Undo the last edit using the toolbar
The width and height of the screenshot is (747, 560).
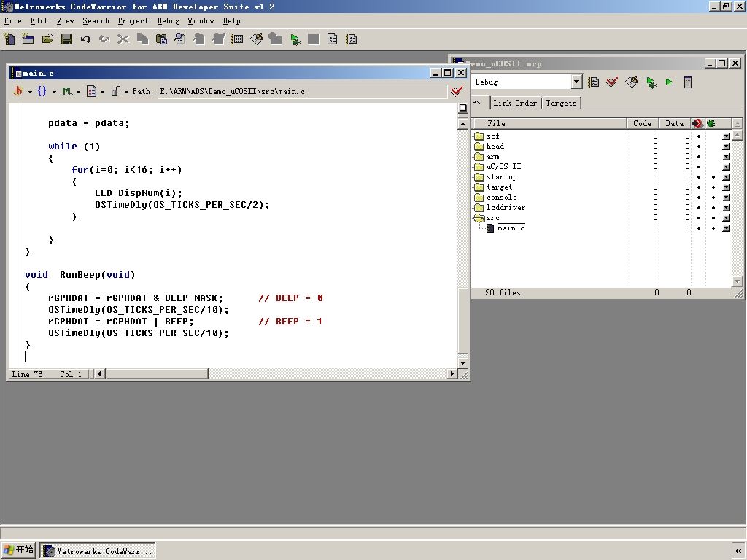pos(85,39)
